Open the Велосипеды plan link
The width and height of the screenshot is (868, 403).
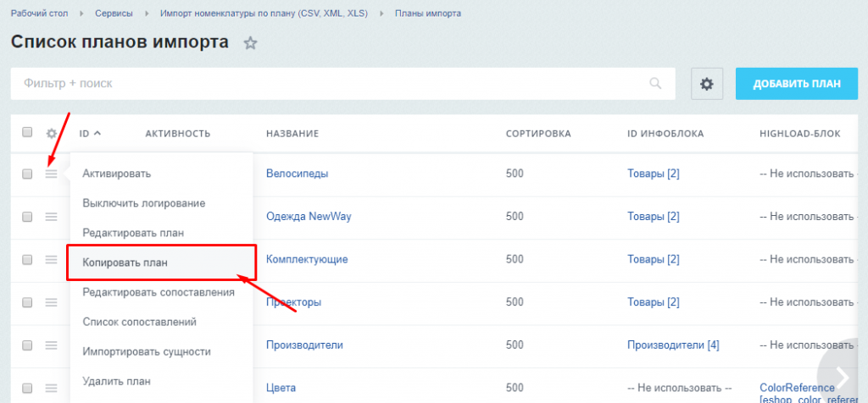298,174
